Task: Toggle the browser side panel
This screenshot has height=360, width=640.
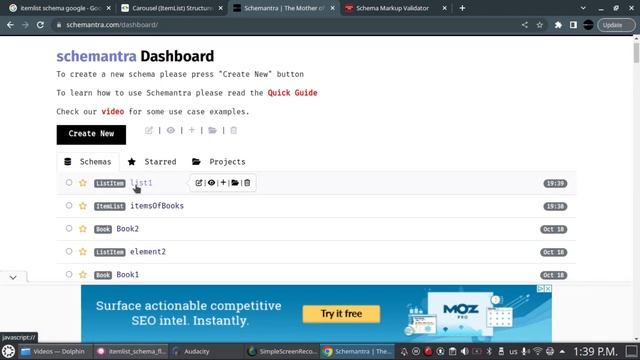Action: click(x=573, y=25)
